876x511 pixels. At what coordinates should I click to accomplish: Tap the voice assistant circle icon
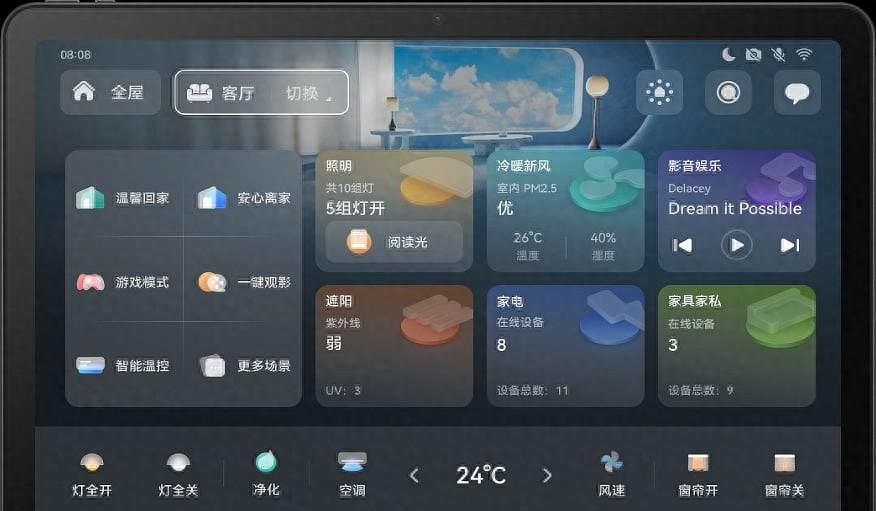(728, 93)
